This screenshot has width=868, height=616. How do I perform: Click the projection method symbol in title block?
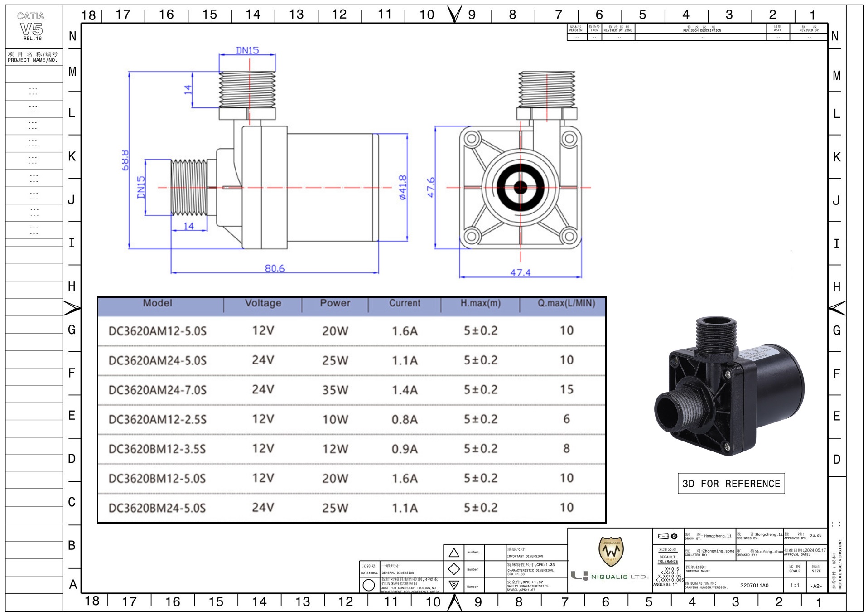tap(668, 536)
